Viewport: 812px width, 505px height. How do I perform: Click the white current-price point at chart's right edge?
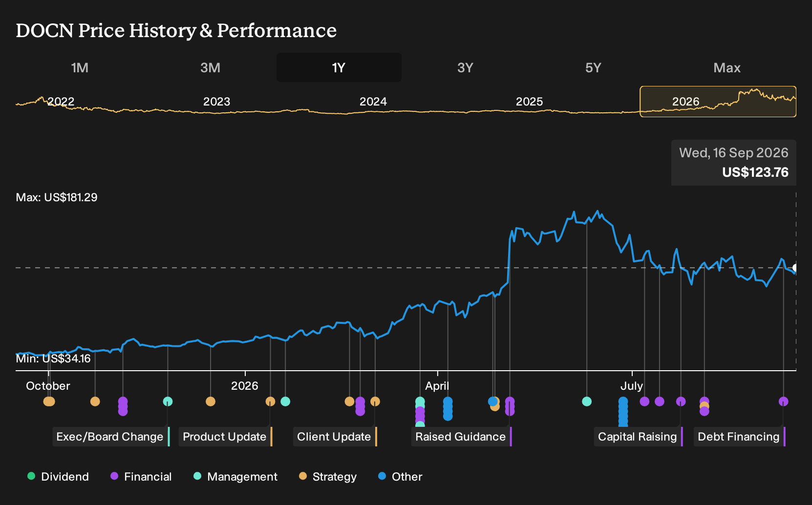pos(795,268)
